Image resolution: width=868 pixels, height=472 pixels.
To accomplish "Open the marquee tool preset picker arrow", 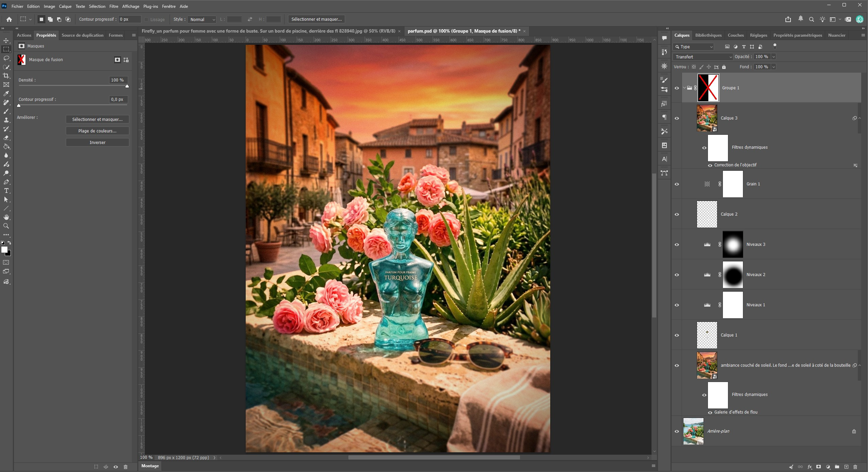I will point(30,19).
